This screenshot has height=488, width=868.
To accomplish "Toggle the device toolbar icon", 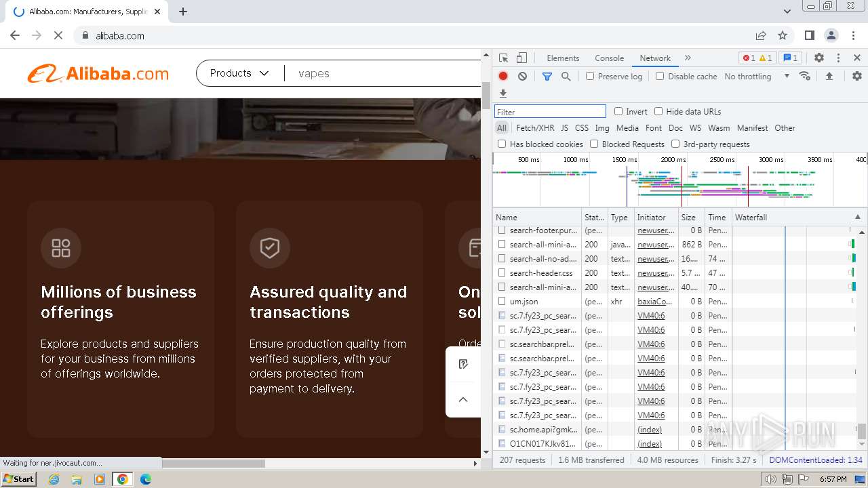I will [521, 58].
